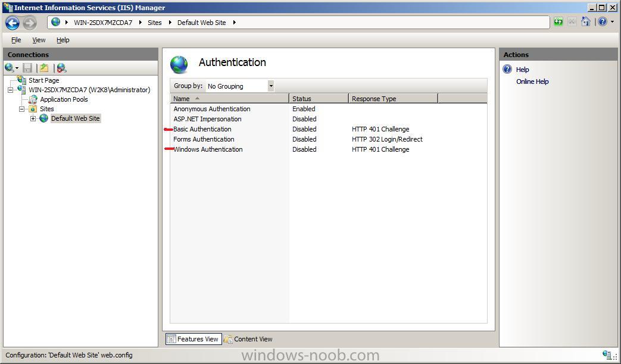Click the Default Web Site globe icon
621x364 pixels.
pyautogui.click(x=44, y=118)
